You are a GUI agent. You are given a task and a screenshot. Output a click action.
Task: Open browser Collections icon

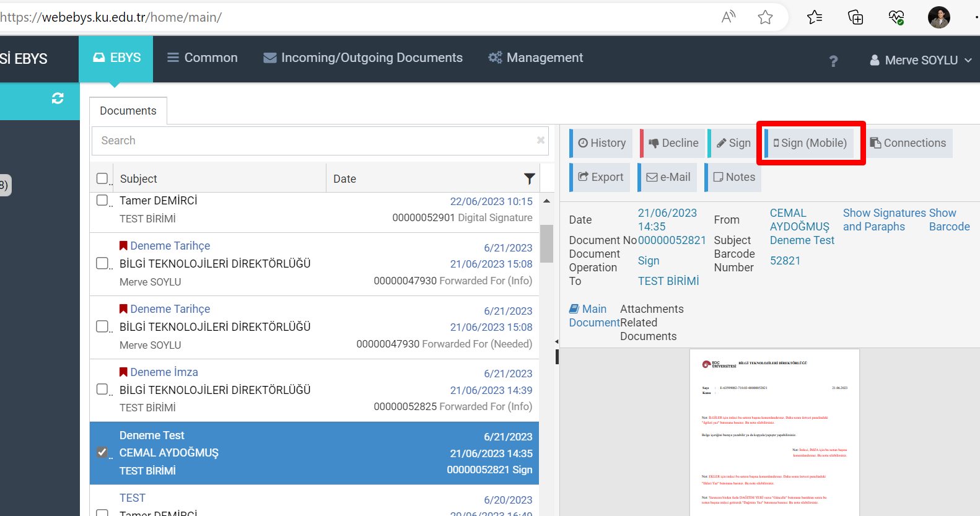(855, 17)
